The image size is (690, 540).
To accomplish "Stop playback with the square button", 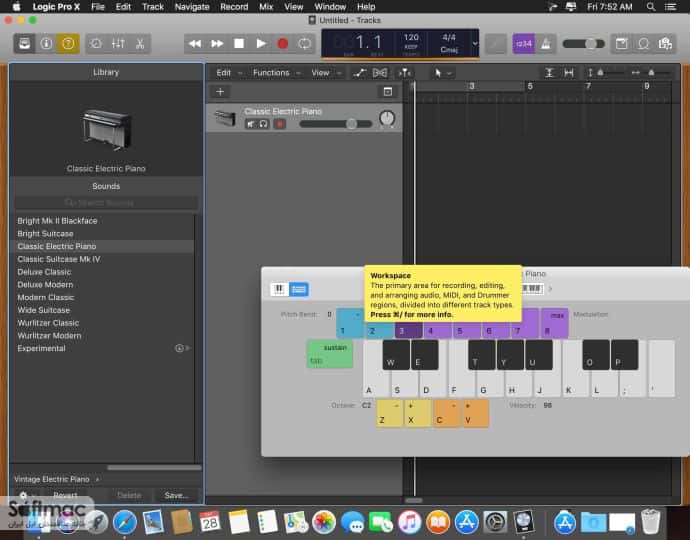I will point(239,44).
